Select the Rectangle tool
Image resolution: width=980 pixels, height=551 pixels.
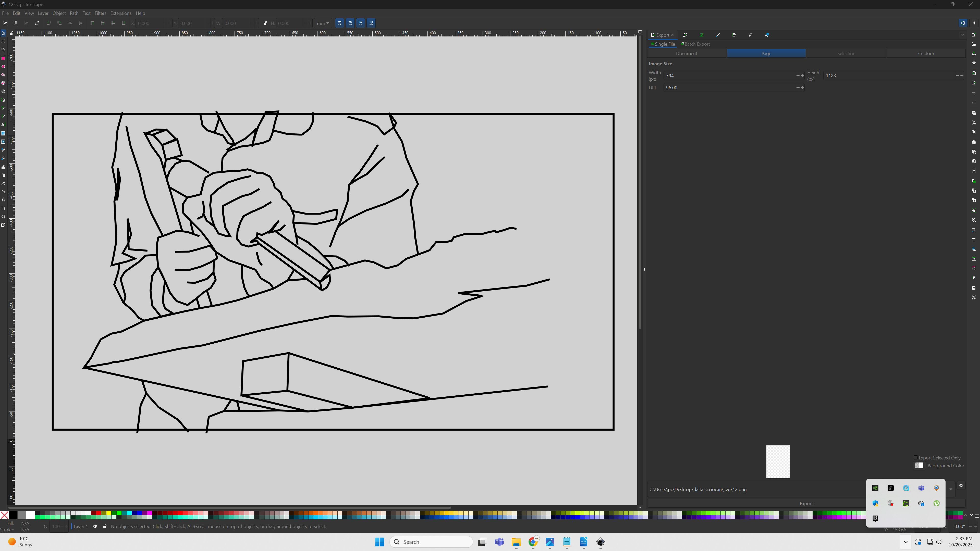[3, 59]
